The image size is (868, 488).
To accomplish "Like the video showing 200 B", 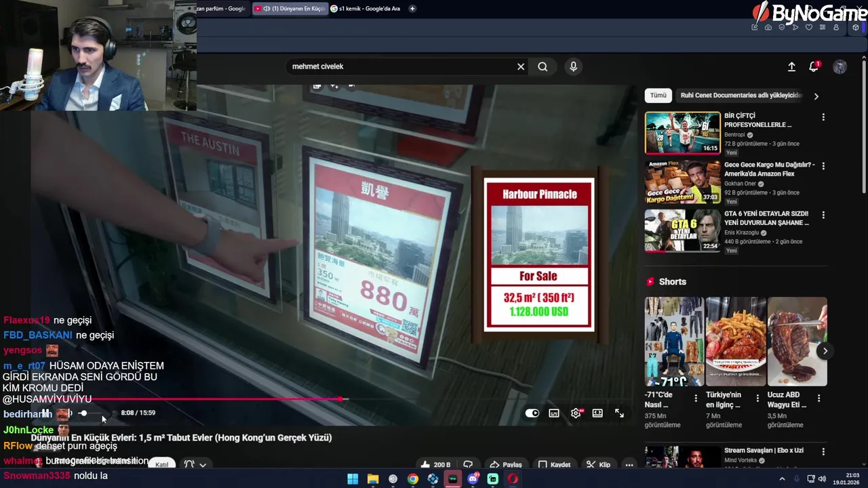I will pos(435,465).
